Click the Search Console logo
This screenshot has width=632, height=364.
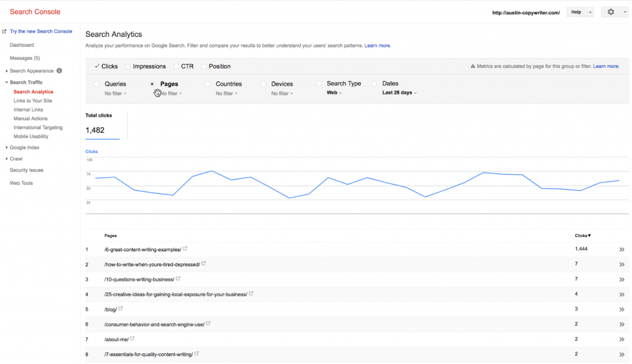click(35, 11)
